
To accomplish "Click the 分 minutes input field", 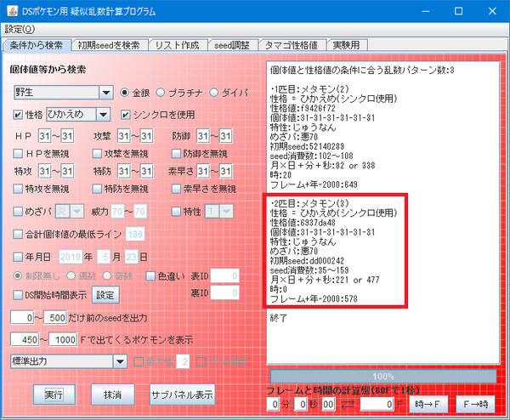I will (x=273, y=405).
